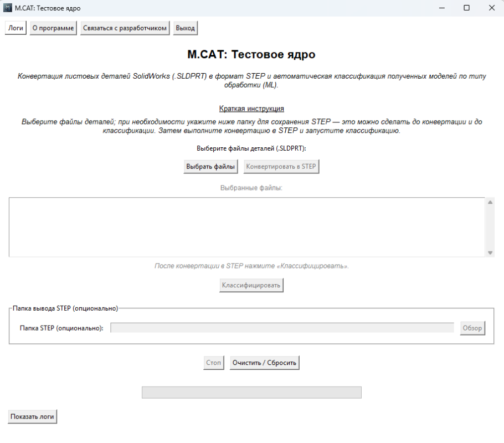Click inside the selected files list box

click(247, 227)
